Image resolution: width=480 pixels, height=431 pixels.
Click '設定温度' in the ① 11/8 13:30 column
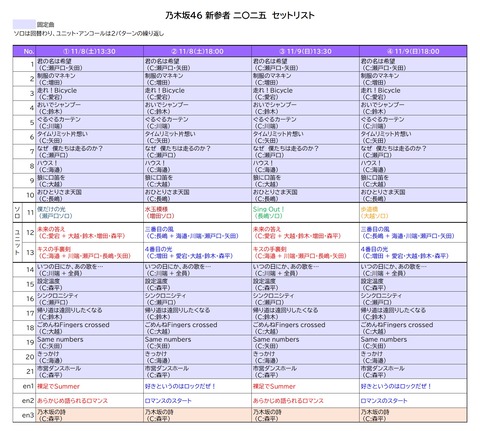48,281
